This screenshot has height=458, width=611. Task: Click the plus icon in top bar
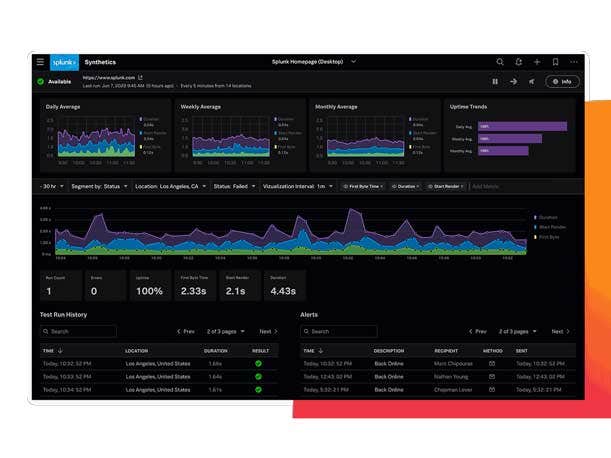(536, 62)
